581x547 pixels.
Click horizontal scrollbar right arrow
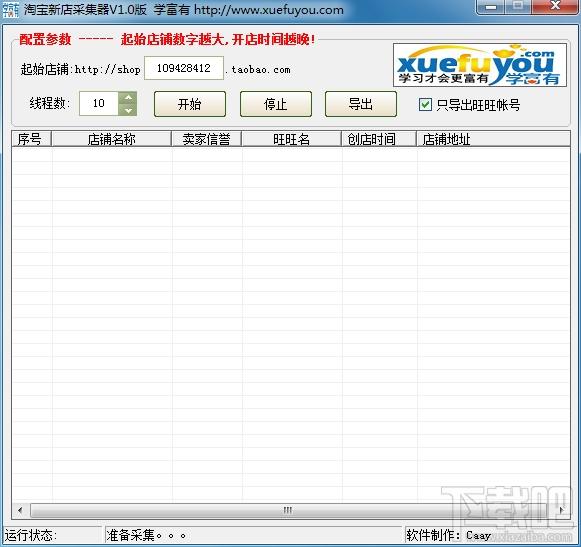point(562,510)
